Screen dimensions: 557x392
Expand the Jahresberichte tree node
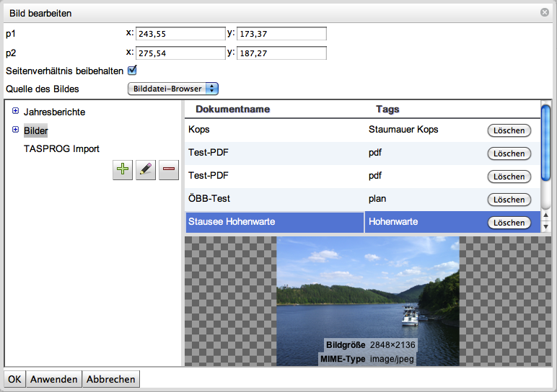pyautogui.click(x=16, y=111)
